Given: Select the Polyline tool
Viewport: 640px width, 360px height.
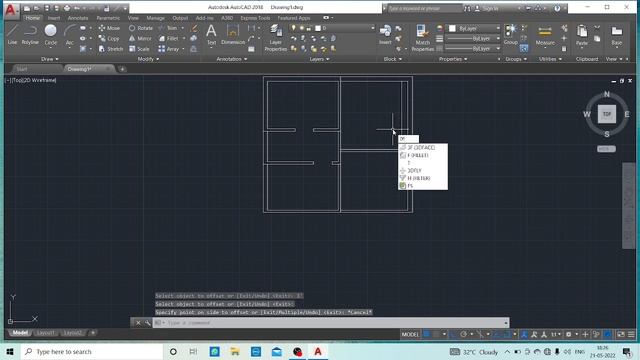Looking at the screenshot, I should pyautogui.click(x=30, y=35).
